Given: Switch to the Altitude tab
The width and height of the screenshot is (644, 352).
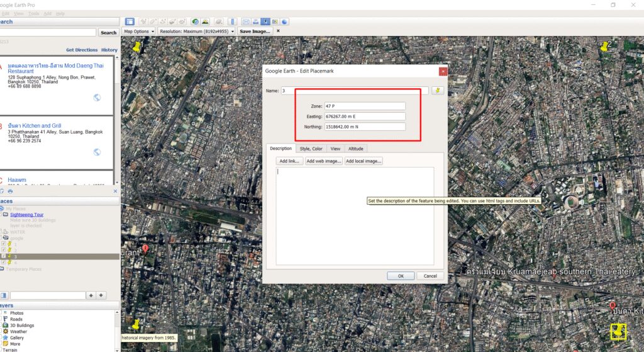Looking at the screenshot, I should 356,149.
